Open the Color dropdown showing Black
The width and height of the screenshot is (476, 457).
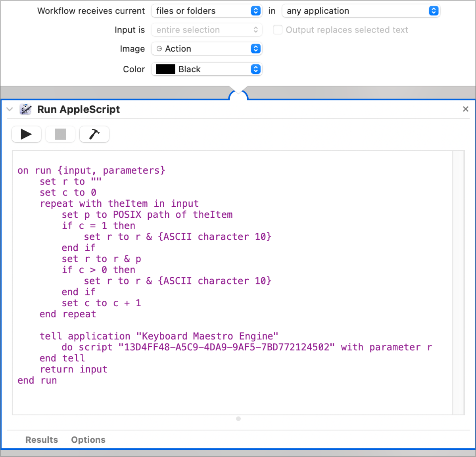pyautogui.click(x=207, y=69)
